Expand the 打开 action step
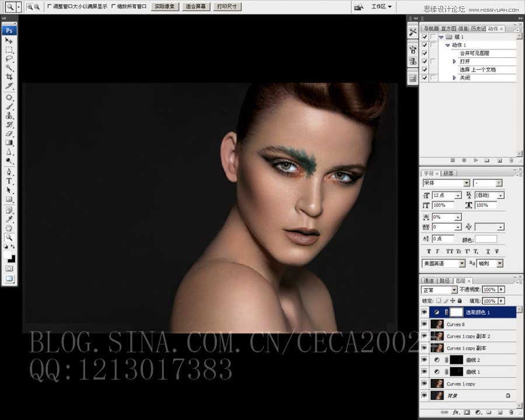Viewport: 525px width, 420px height. pyautogui.click(x=454, y=61)
